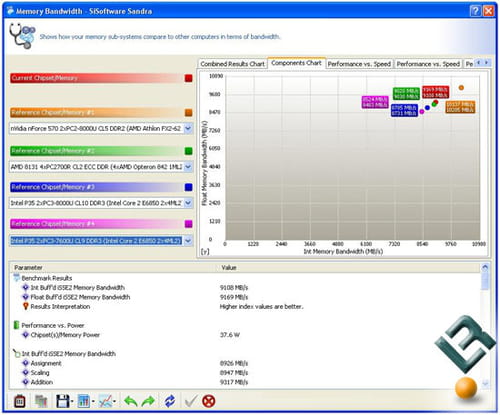Click the line graph icon in toolbar
This screenshot has height=415, width=500.
(x=105, y=401)
